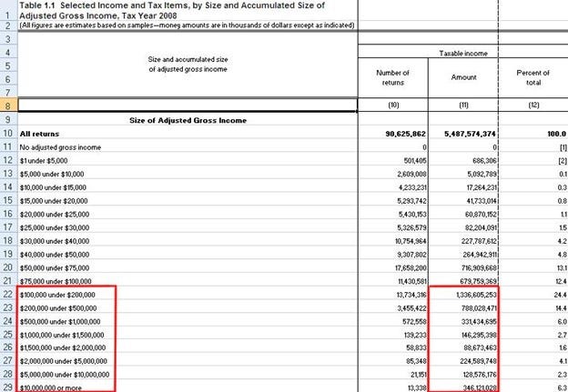
Task: Select row header 8
Action: point(8,106)
